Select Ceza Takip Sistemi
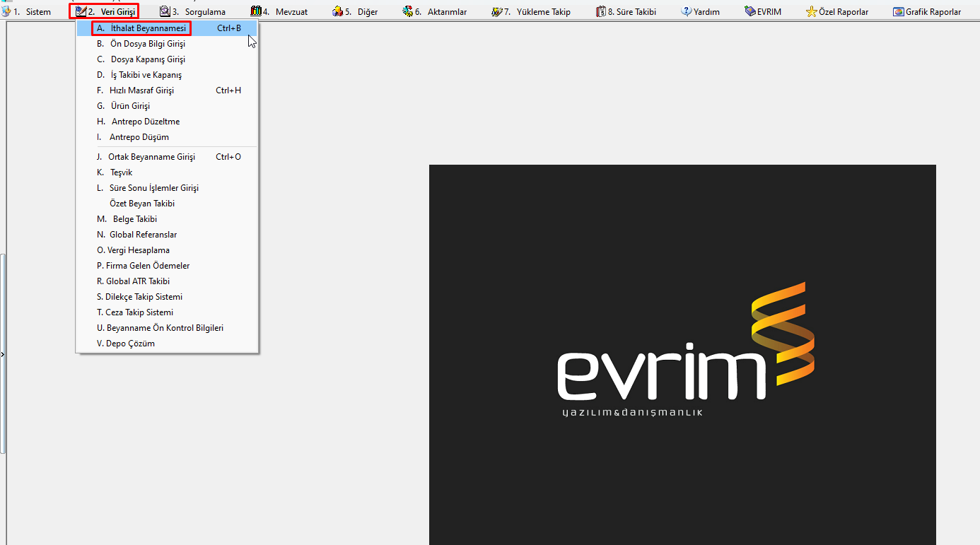The image size is (980, 545). pyautogui.click(x=168, y=312)
